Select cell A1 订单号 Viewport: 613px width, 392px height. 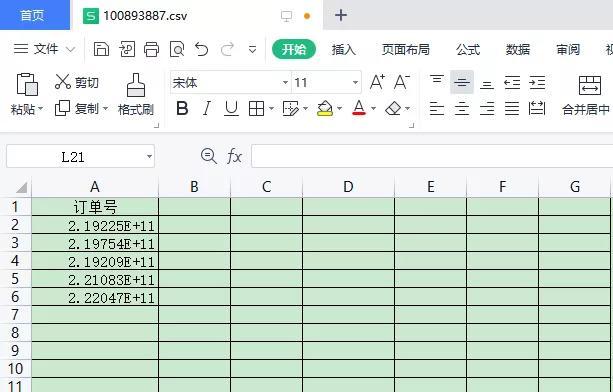pyautogui.click(x=95, y=207)
